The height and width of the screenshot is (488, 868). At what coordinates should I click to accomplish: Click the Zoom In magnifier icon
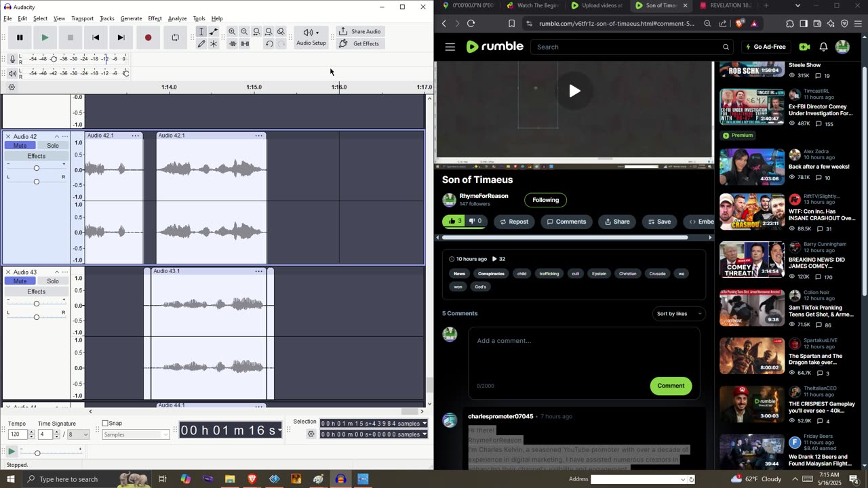[x=232, y=32]
